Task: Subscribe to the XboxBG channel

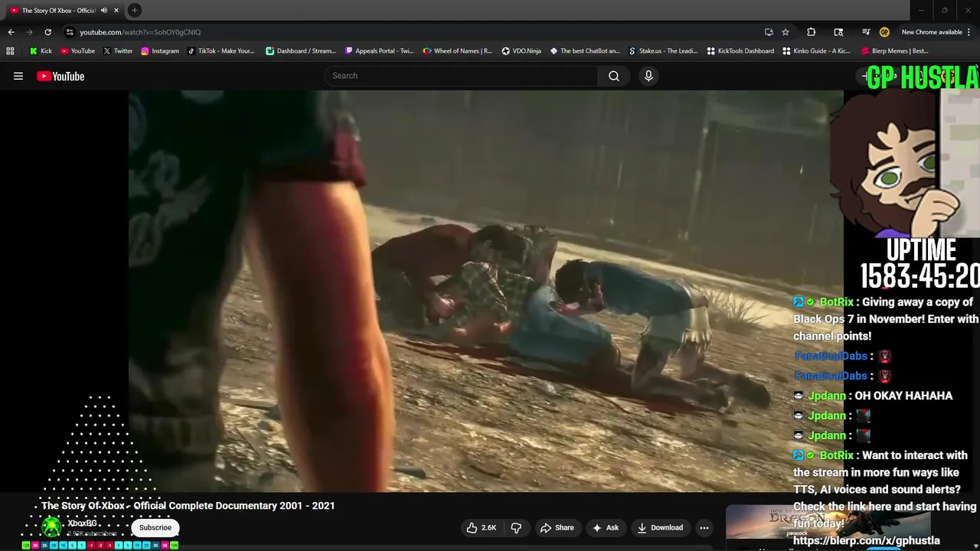Action: (x=155, y=527)
